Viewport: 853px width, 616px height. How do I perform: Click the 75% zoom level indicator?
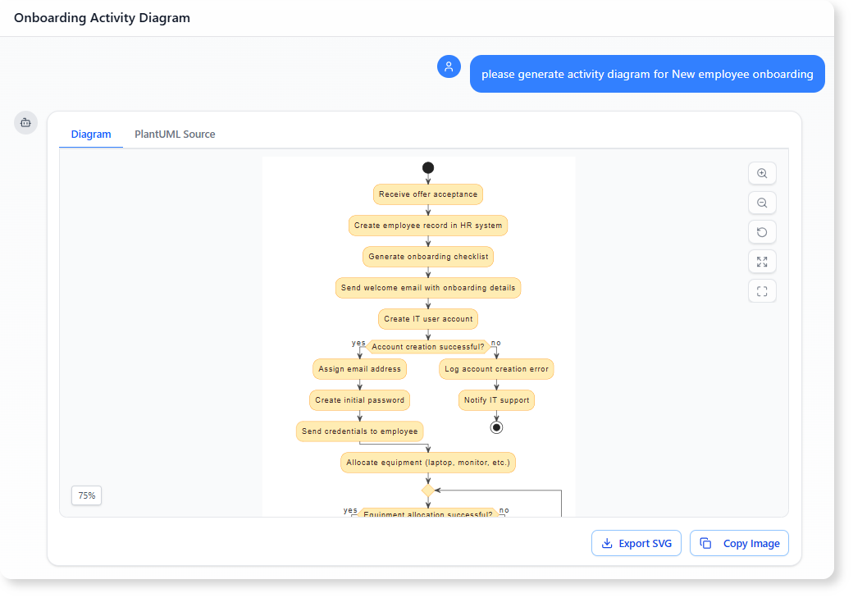pyautogui.click(x=86, y=495)
